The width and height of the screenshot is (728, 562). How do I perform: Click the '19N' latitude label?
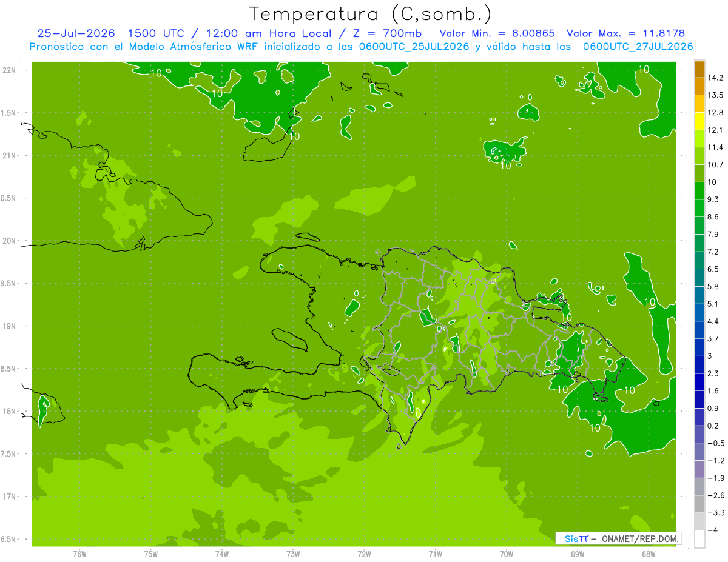coord(10,326)
